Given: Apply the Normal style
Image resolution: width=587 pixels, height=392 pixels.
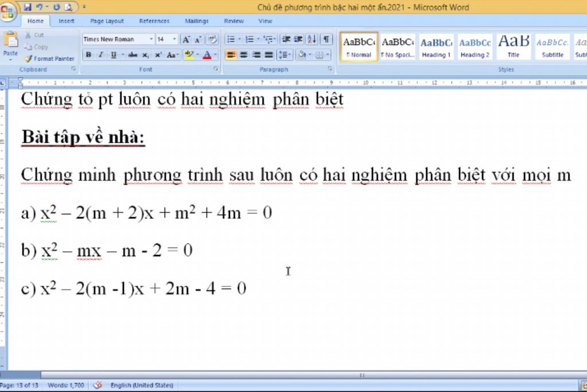Looking at the screenshot, I should coord(359,47).
